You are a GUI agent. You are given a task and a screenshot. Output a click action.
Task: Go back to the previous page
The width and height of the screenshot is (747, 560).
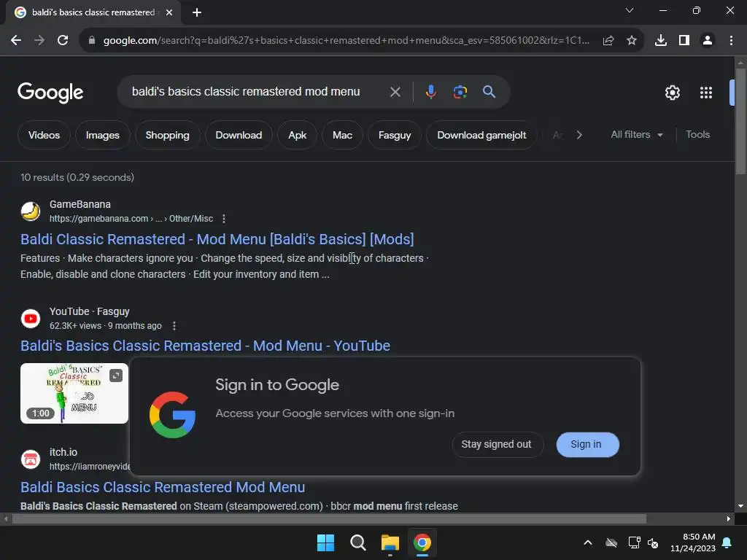pos(16,41)
